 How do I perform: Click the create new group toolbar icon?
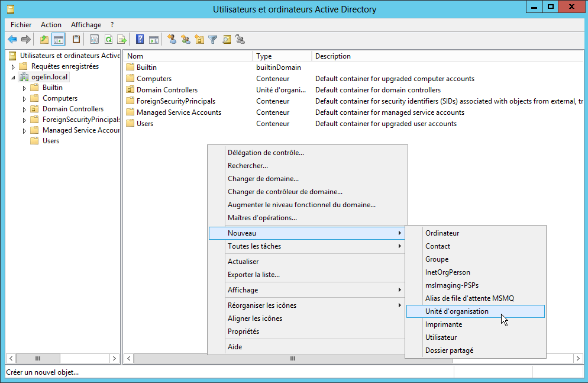186,40
